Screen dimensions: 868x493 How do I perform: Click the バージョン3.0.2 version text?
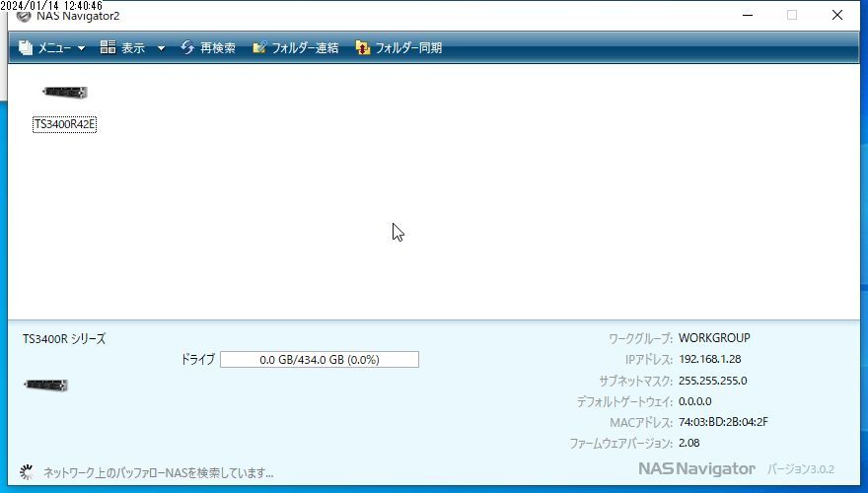pos(801,469)
